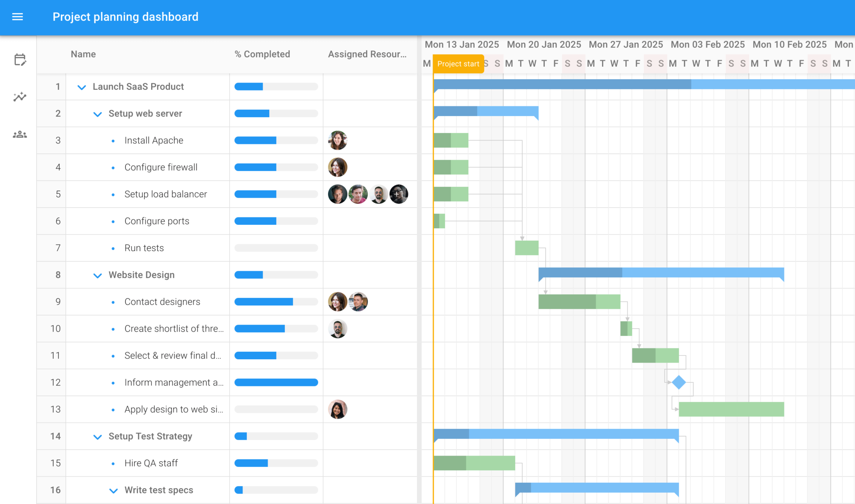Click the Hire QA staff Gantt bar
Viewport: 855px width, 504px height.
474,463
